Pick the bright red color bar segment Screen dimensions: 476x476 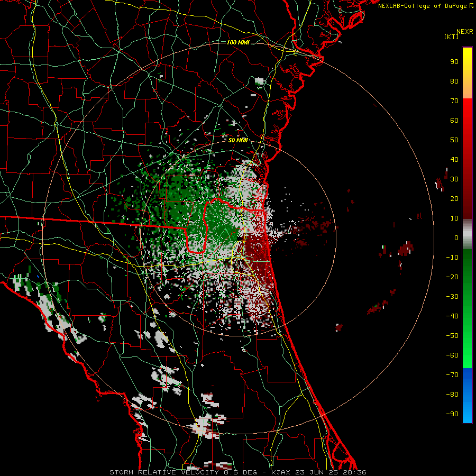click(467, 109)
